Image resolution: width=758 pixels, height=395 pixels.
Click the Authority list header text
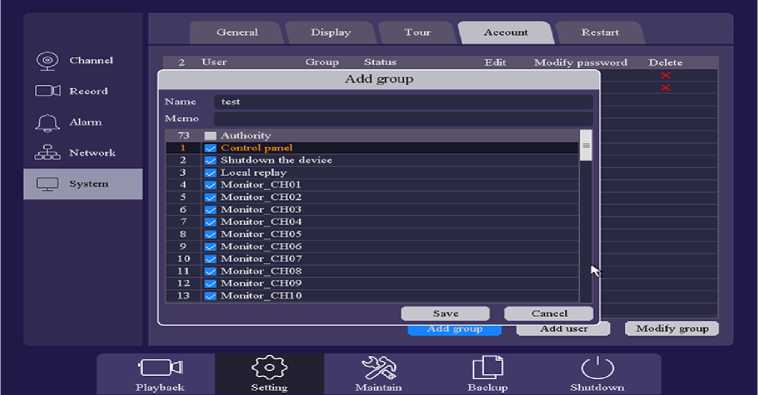coord(246,136)
